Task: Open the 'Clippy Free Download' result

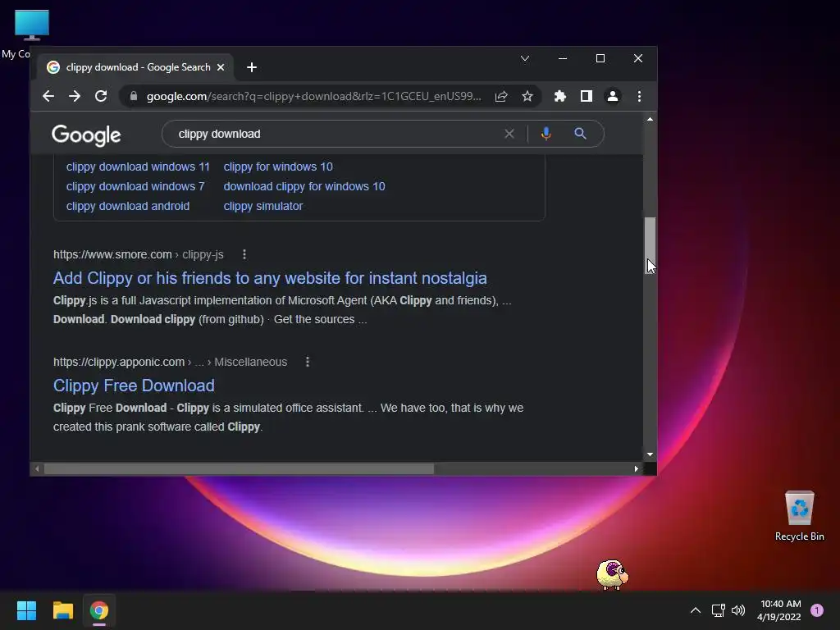Action: [x=134, y=386]
